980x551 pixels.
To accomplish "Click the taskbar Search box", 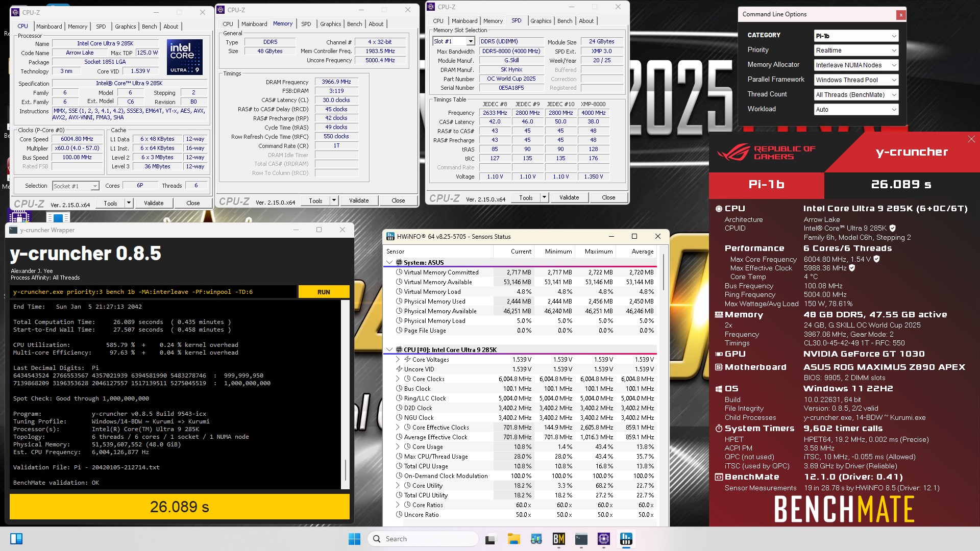I will [423, 539].
